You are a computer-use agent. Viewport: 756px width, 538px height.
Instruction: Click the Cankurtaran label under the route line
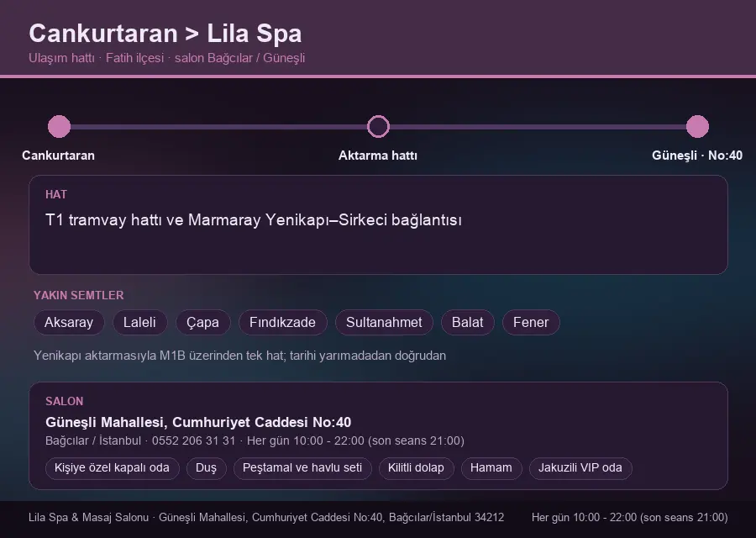(x=58, y=156)
